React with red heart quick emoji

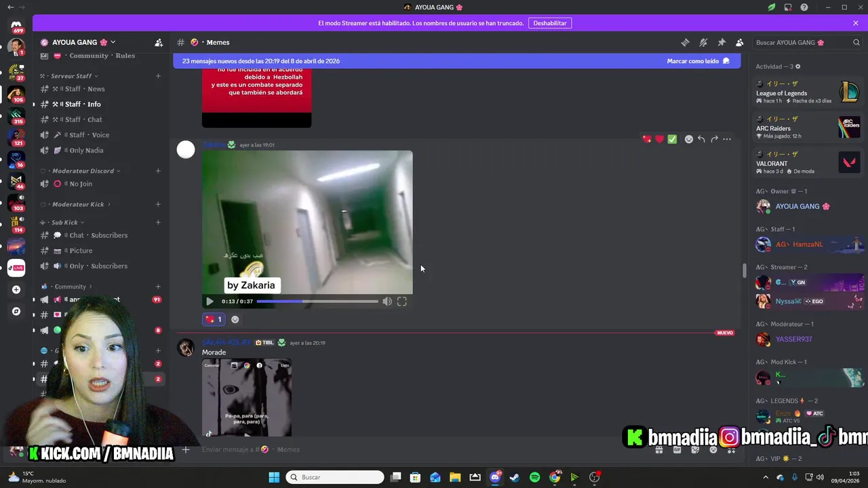[x=659, y=139]
